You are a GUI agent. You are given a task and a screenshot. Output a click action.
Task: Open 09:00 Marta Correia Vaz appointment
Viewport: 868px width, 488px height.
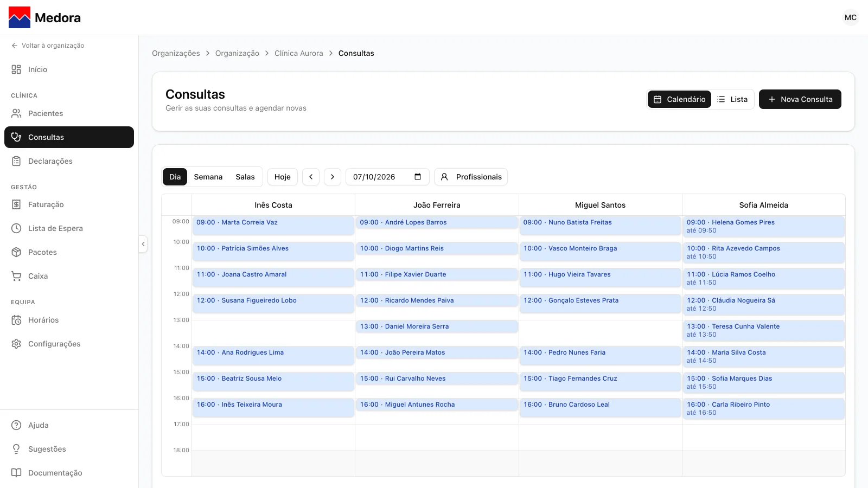[x=273, y=226]
